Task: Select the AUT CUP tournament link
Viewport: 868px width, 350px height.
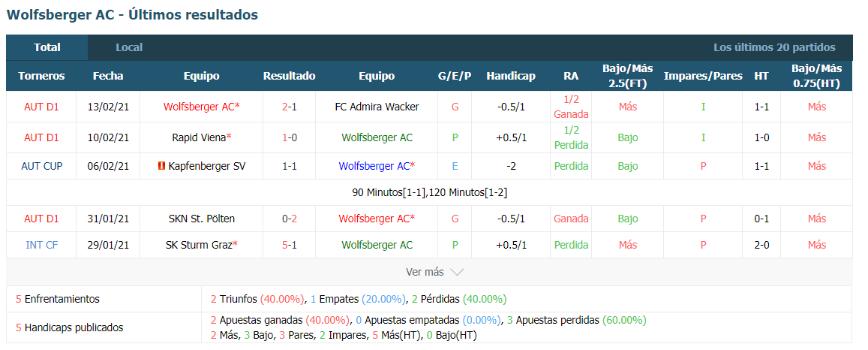Action: (x=41, y=166)
